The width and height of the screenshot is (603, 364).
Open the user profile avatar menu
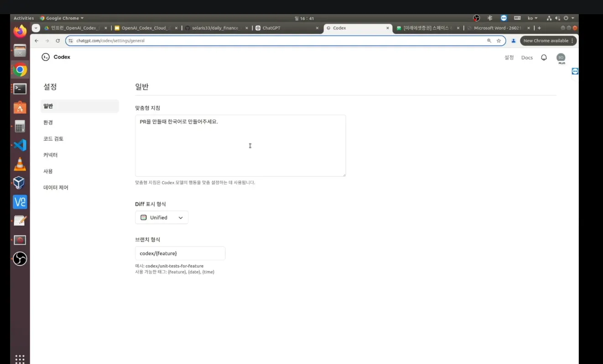(x=561, y=57)
